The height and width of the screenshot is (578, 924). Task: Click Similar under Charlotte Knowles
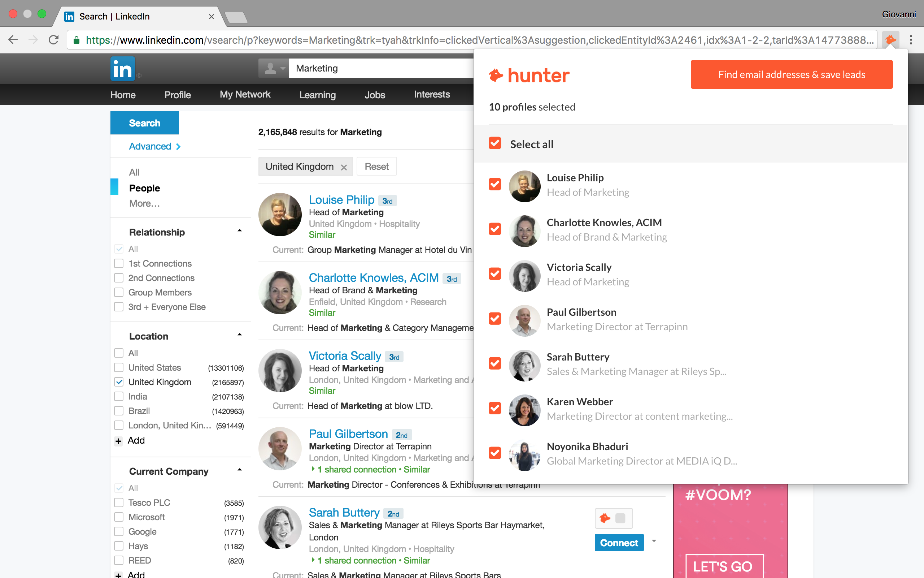point(322,313)
